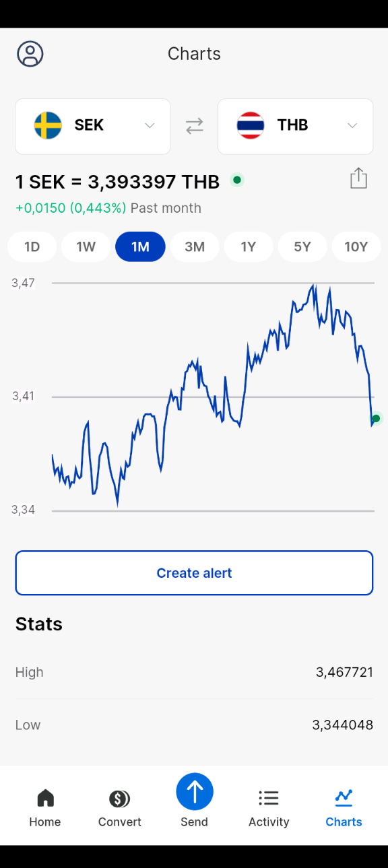Enable the 1Y chart view
Image resolution: width=388 pixels, height=868 pixels.
[248, 246]
